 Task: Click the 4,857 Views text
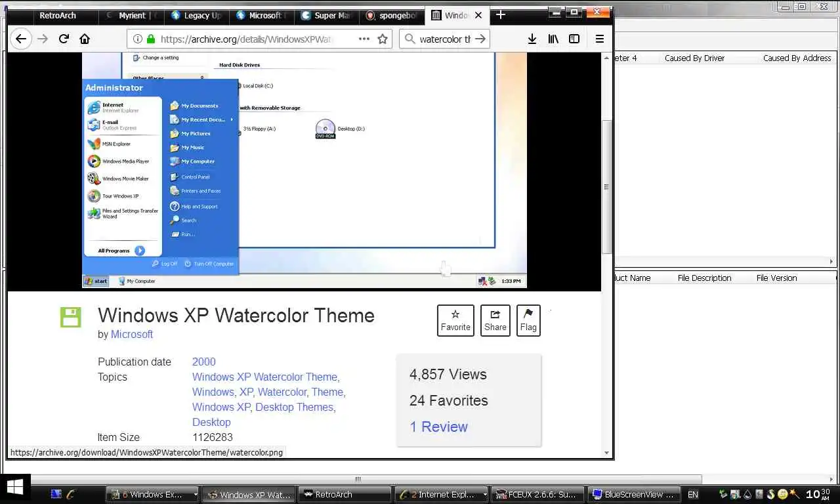click(x=448, y=374)
